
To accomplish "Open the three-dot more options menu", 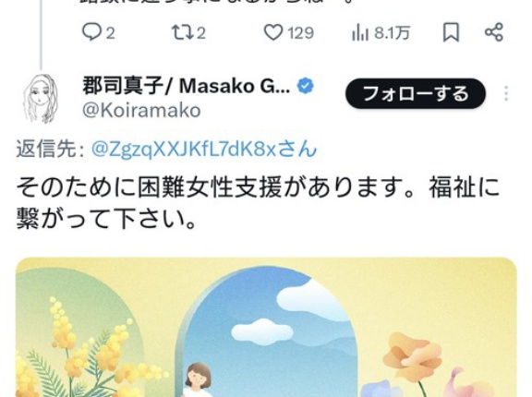I will pyautogui.click(x=506, y=93).
